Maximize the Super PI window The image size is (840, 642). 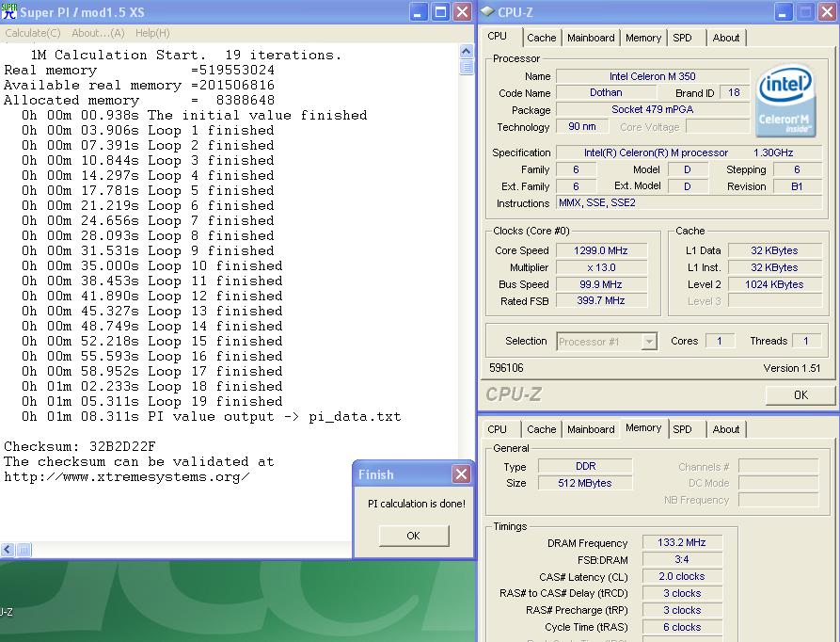(x=440, y=12)
